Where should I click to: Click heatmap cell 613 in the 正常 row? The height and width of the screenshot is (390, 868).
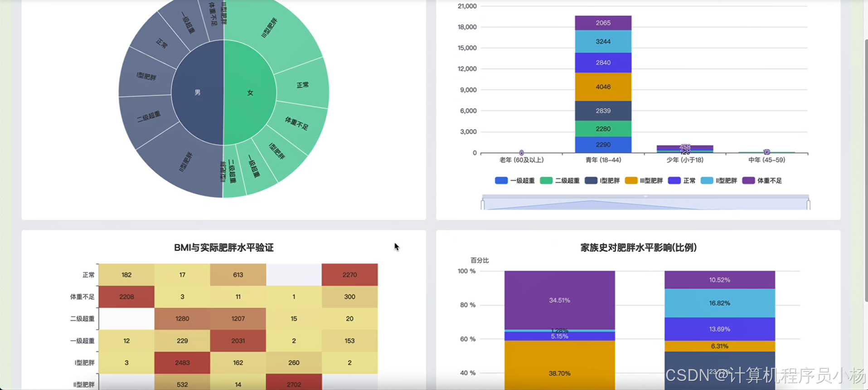pyautogui.click(x=238, y=275)
